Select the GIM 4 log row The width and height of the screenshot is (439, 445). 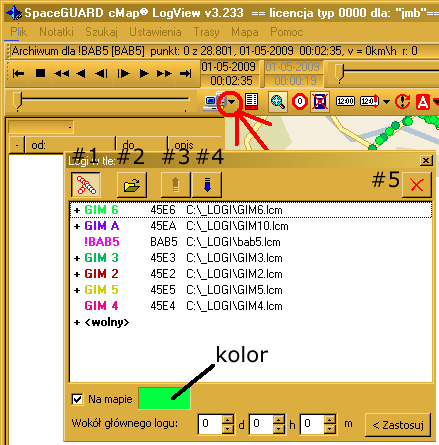[251, 306]
